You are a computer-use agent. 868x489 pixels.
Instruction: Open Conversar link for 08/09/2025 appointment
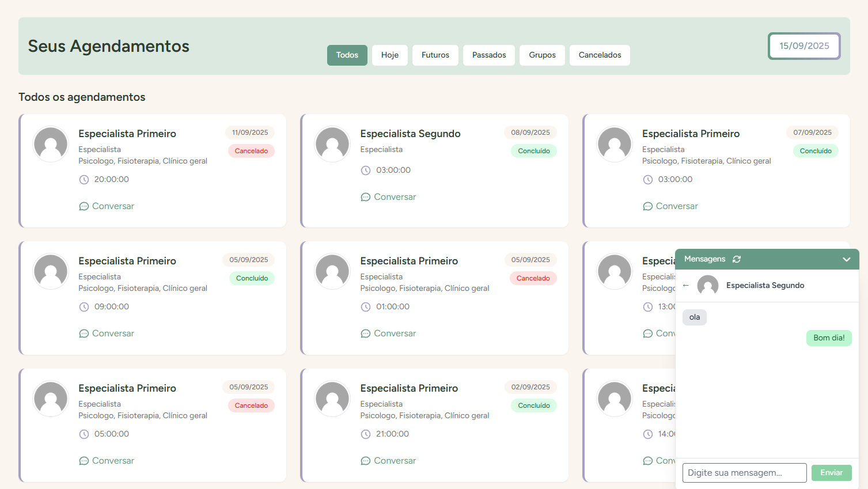click(395, 197)
